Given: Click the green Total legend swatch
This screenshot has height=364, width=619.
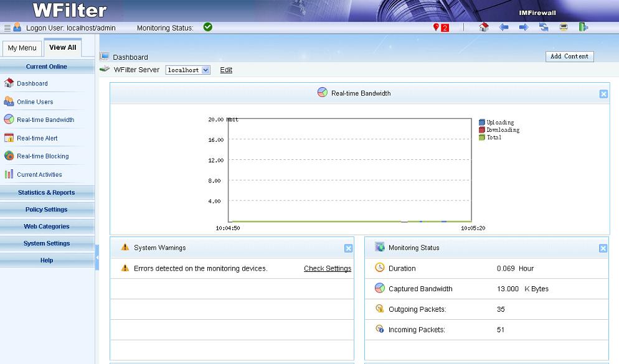Looking at the screenshot, I should [x=481, y=138].
